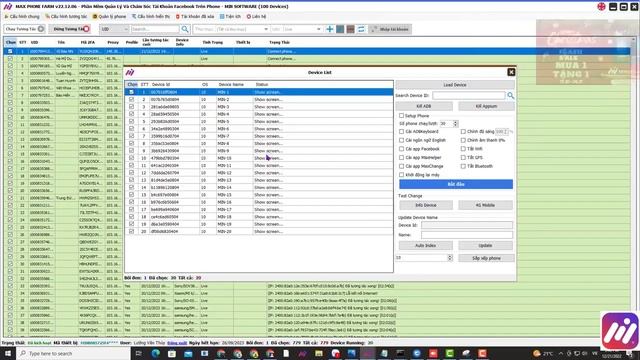Select the MIN-10 device row

(x=259, y=158)
